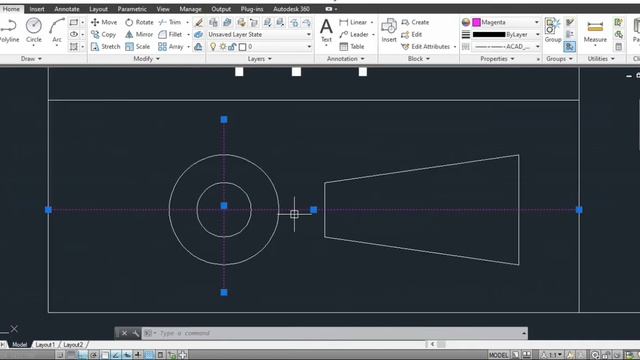
Task: Activate the Scale command
Action: point(138,47)
